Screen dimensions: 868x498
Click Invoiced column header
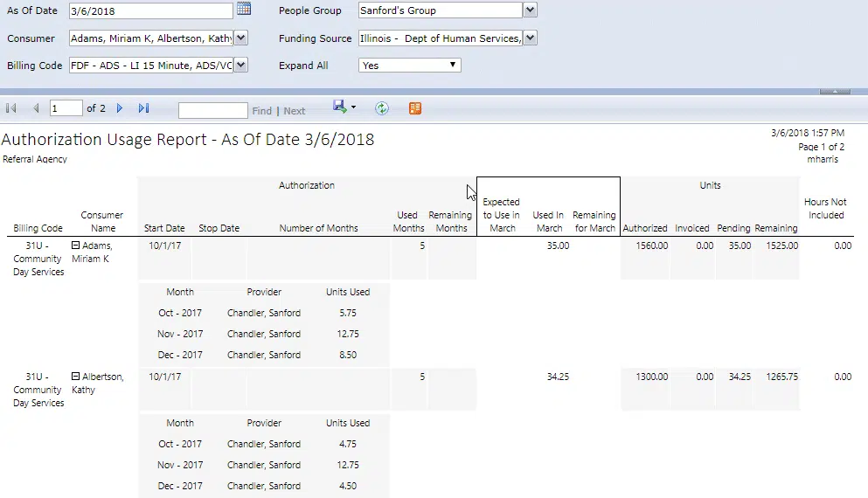692,229
